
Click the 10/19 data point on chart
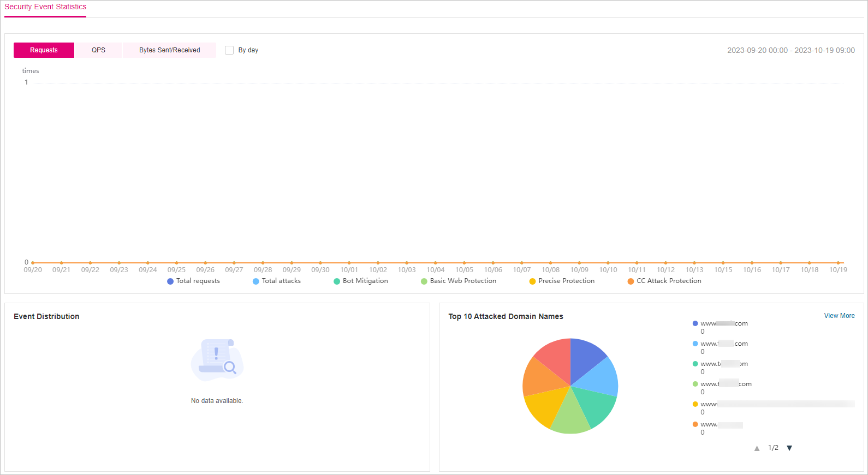(x=838, y=263)
